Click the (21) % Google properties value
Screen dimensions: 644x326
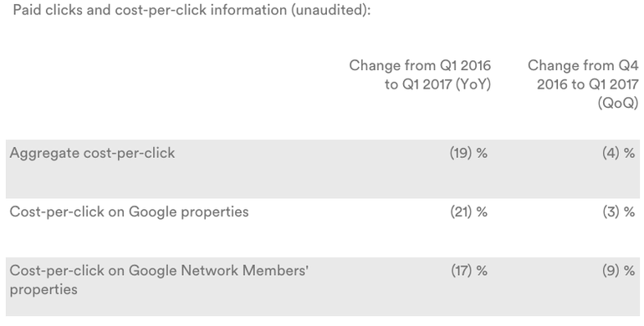click(x=468, y=211)
